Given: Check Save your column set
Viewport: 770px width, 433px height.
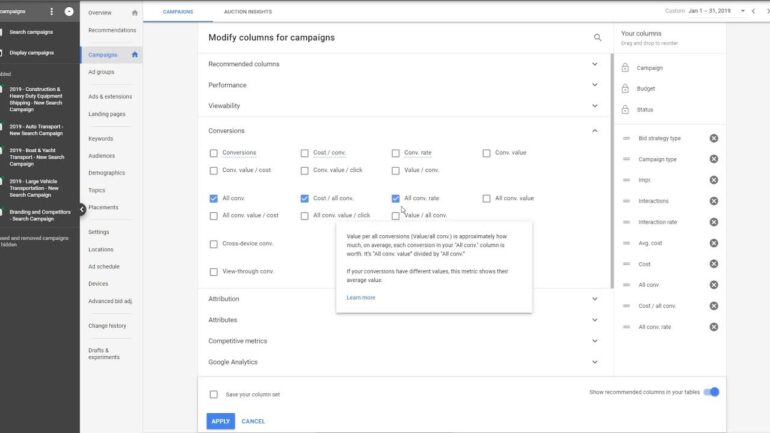Looking at the screenshot, I should (214, 394).
